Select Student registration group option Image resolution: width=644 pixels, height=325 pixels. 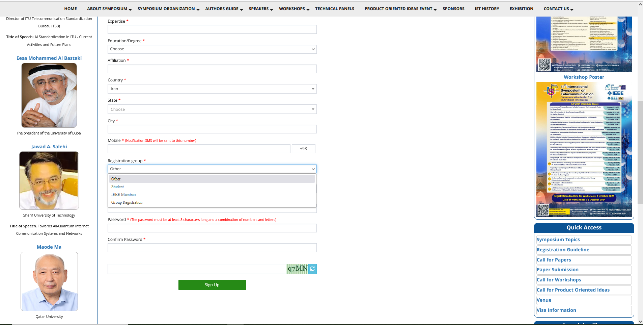212,187
